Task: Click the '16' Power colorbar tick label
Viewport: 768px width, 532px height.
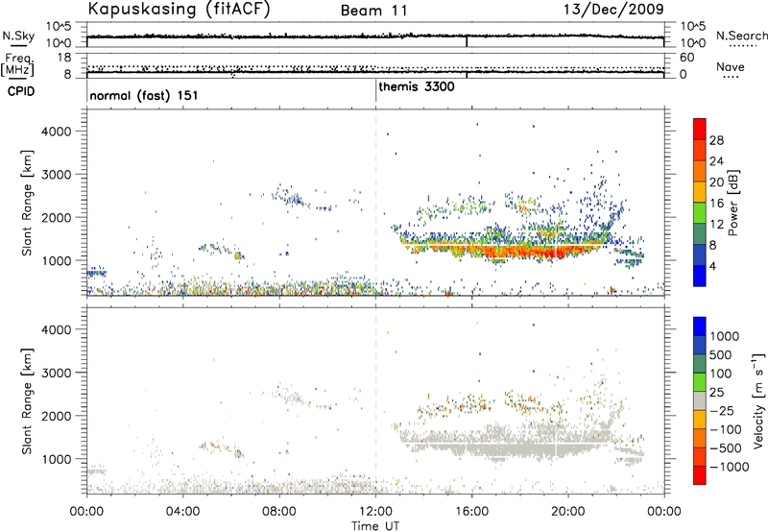Action: click(716, 204)
